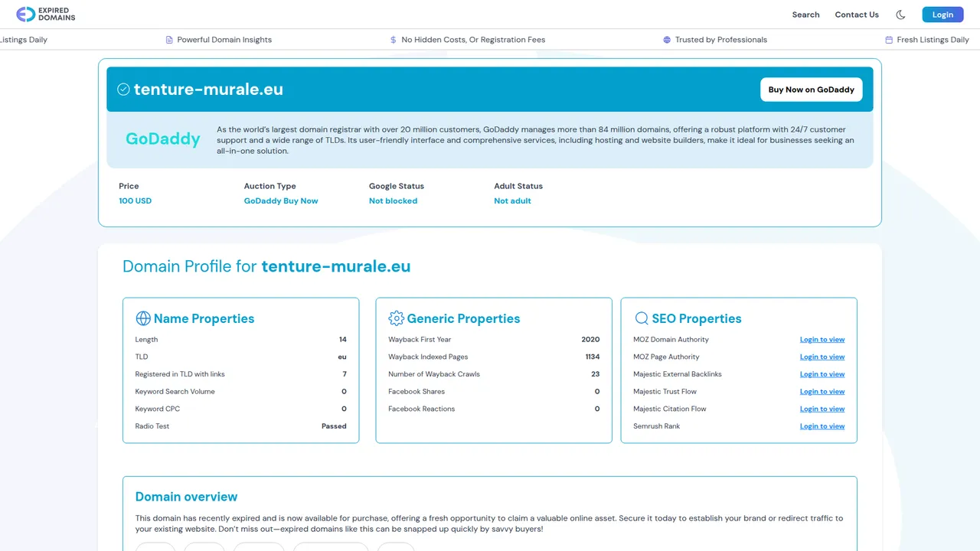Click Buy Now on GoDaddy button
Screen dimensions: 980x551
812,90
